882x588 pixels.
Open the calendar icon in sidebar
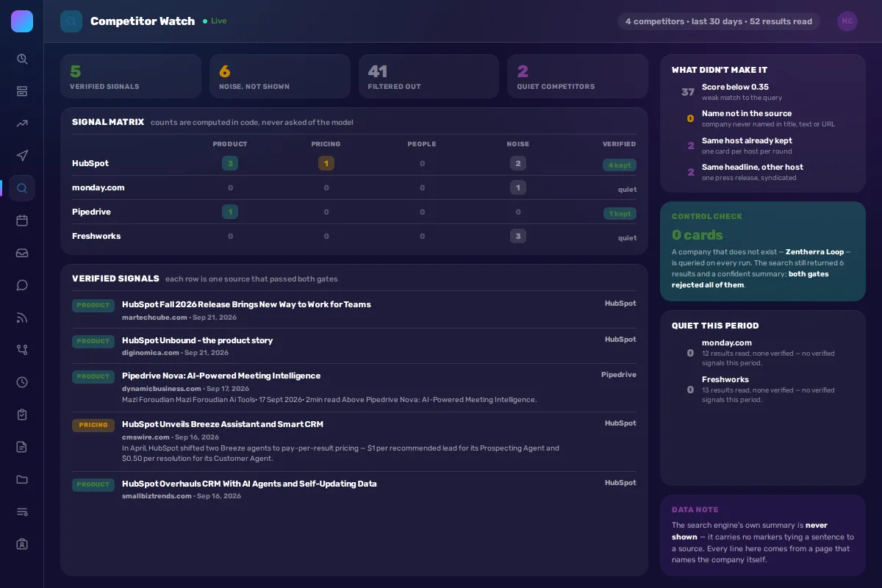[22, 220]
